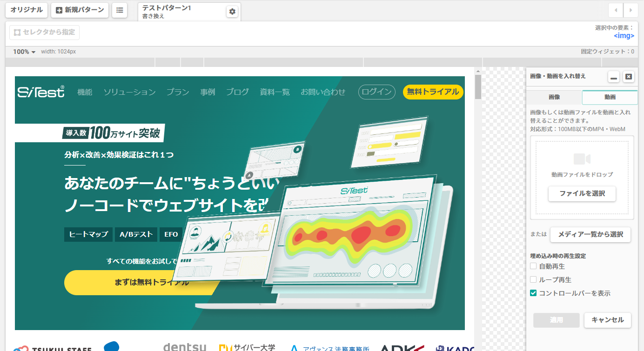Open 事例 in the site navigation
Screen dimensions: 644x351
tap(208, 92)
